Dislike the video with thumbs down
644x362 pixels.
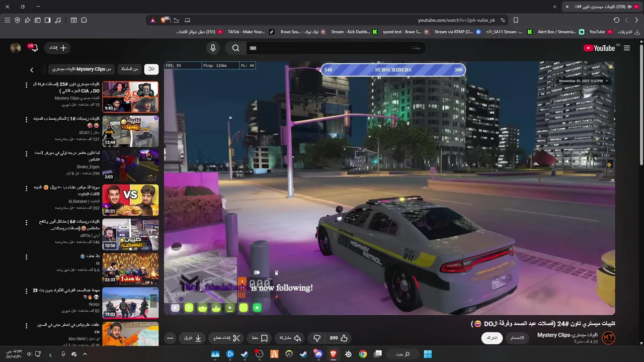(x=317, y=338)
